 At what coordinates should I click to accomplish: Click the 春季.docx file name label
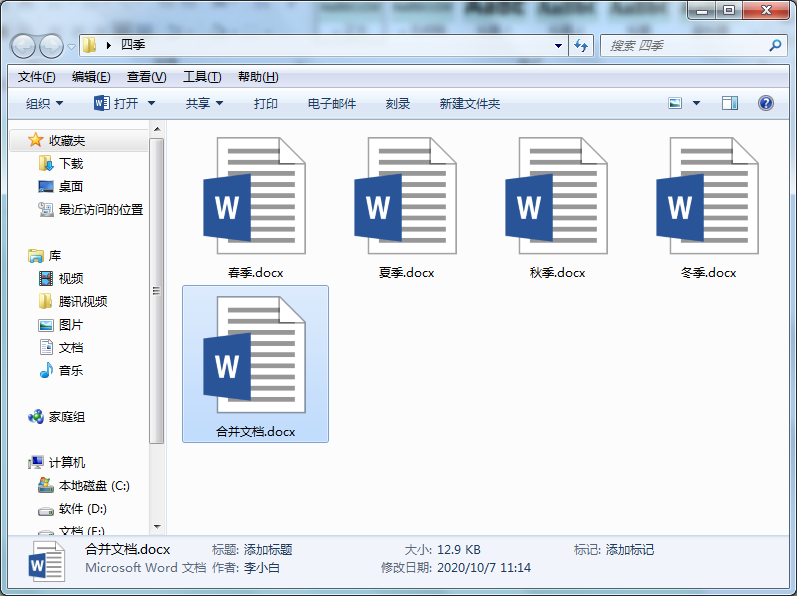coord(255,273)
